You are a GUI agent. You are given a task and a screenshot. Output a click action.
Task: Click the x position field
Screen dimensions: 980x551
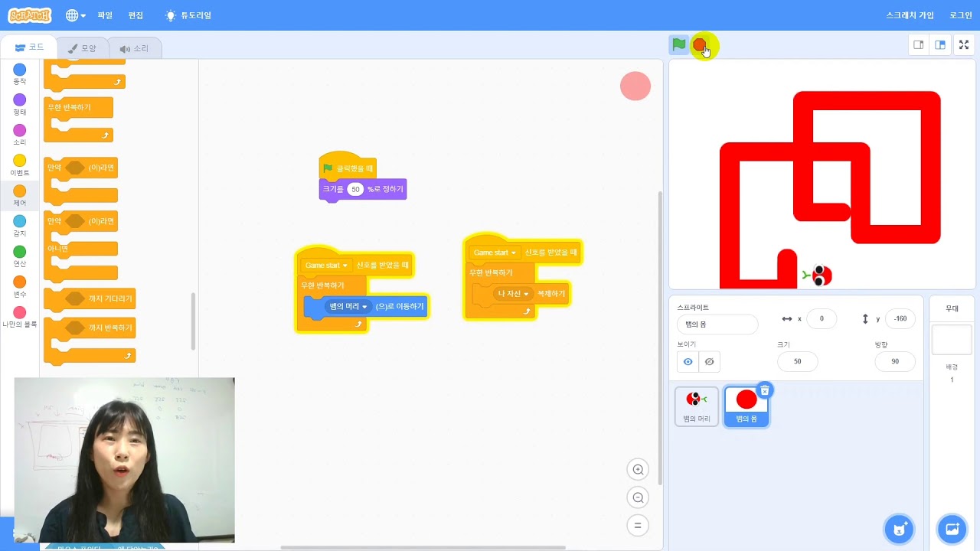[x=822, y=319]
